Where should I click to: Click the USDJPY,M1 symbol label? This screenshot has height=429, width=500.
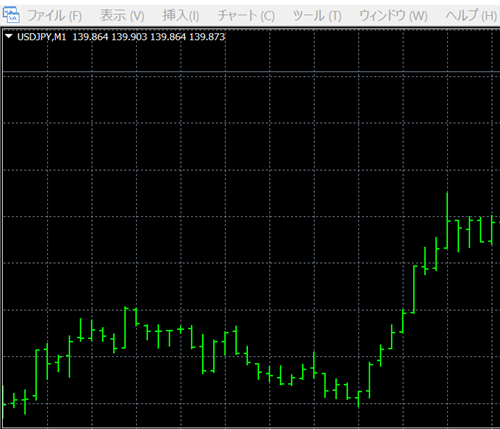click(42, 37)
